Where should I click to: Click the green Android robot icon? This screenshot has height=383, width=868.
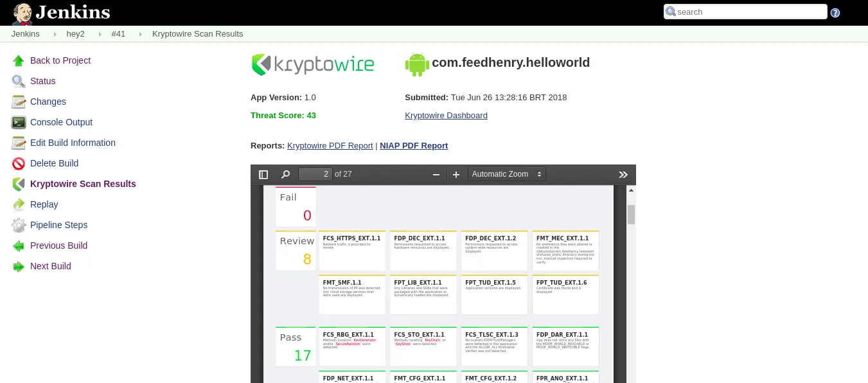(x=417, y=64)
